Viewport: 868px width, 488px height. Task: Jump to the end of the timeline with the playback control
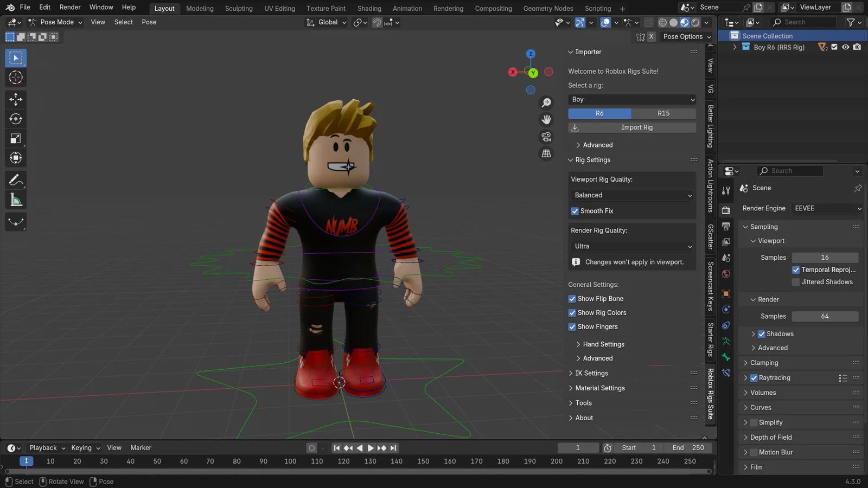pyautogui.click(x=393, y=448)
